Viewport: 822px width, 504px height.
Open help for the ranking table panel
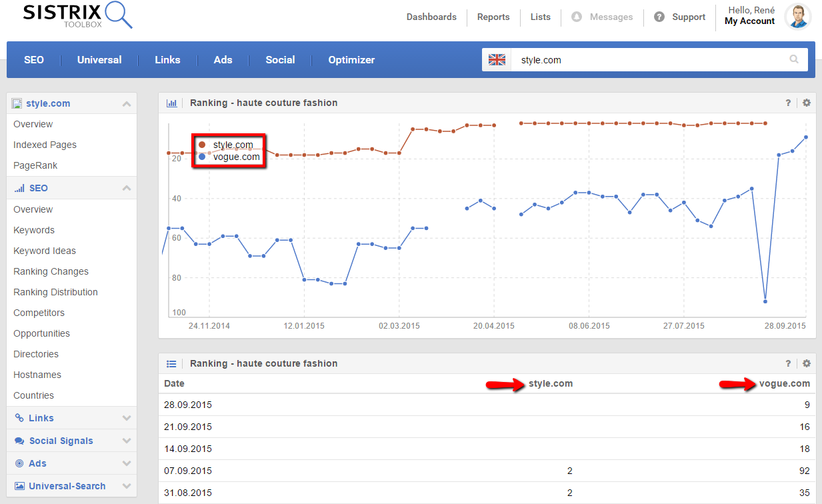click(788, 363)
